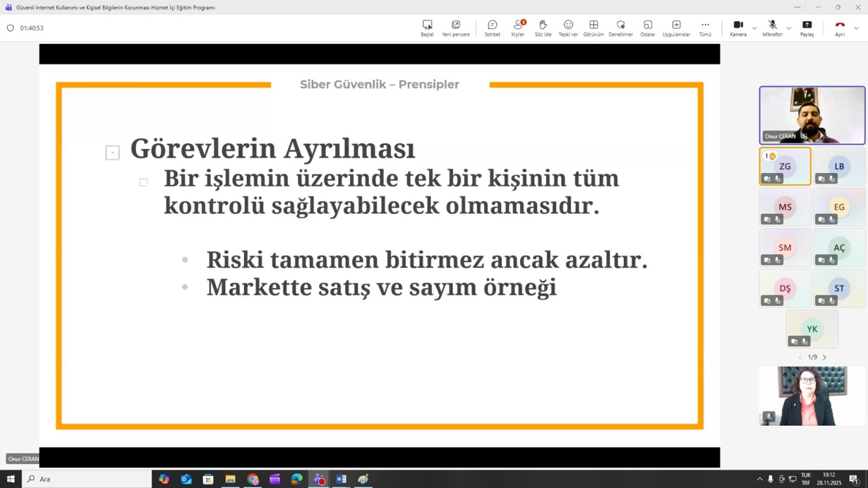
Task: Open Word from the Windows taskbar
Action: tap(341, 480)
